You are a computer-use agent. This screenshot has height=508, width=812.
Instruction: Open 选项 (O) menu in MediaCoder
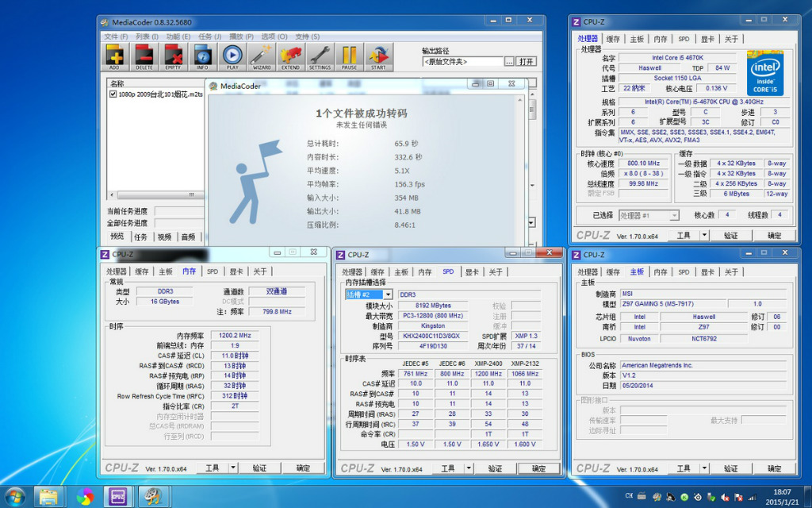coord(274,37)
